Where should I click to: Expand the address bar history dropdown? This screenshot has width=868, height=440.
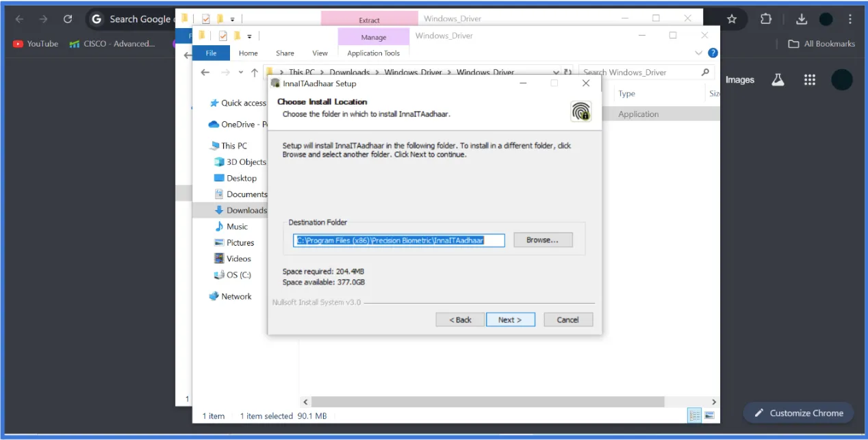[x=557, y=73]
